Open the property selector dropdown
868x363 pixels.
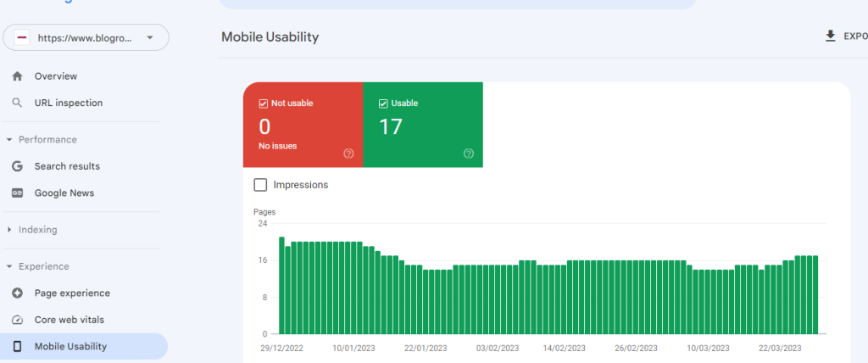86,37
